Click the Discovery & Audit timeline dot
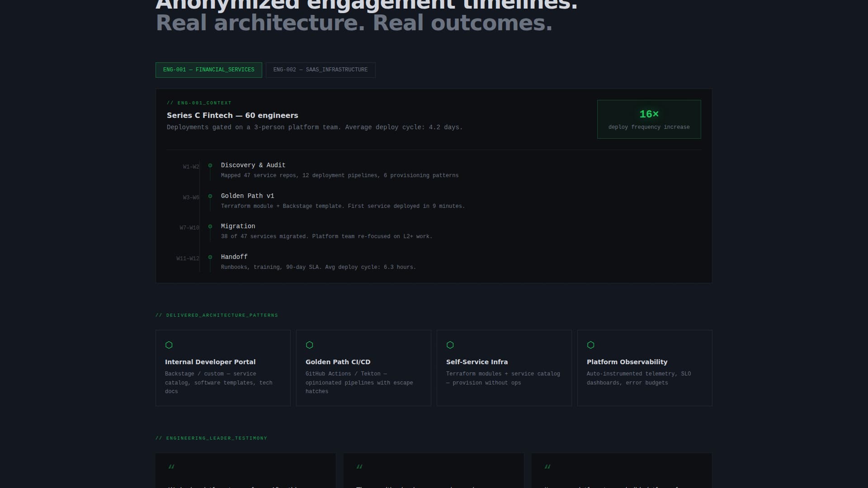This screenshot has width=868, height=488. 210,165
